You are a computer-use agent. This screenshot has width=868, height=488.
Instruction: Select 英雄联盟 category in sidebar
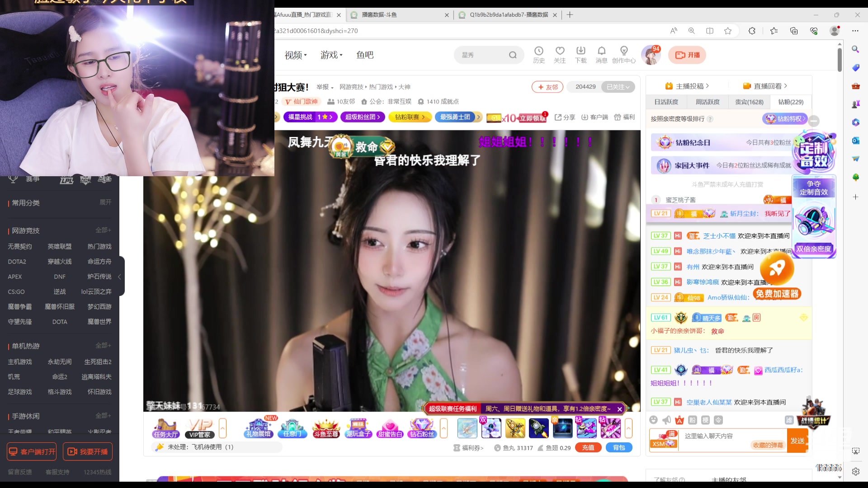point(60,246)
